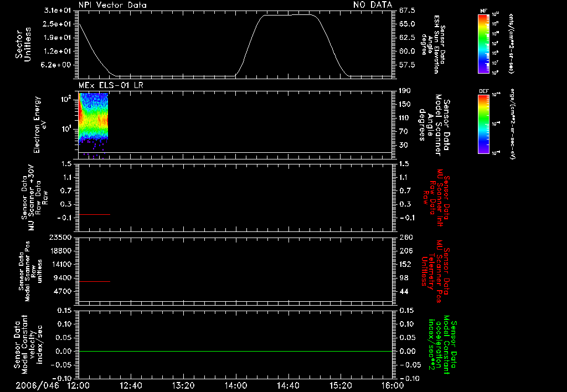
Task: Click the green constant velocity trace line
Action: coord(236,351)
